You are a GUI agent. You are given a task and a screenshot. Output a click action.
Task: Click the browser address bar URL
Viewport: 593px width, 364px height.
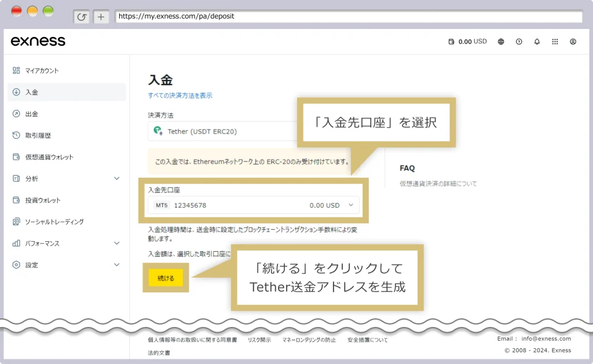(x=176, y=16)
